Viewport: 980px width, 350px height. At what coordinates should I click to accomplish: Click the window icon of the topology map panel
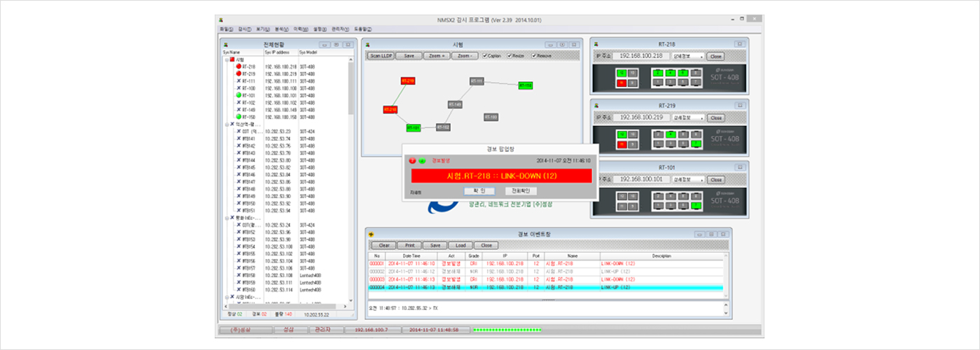coord(367,44)
